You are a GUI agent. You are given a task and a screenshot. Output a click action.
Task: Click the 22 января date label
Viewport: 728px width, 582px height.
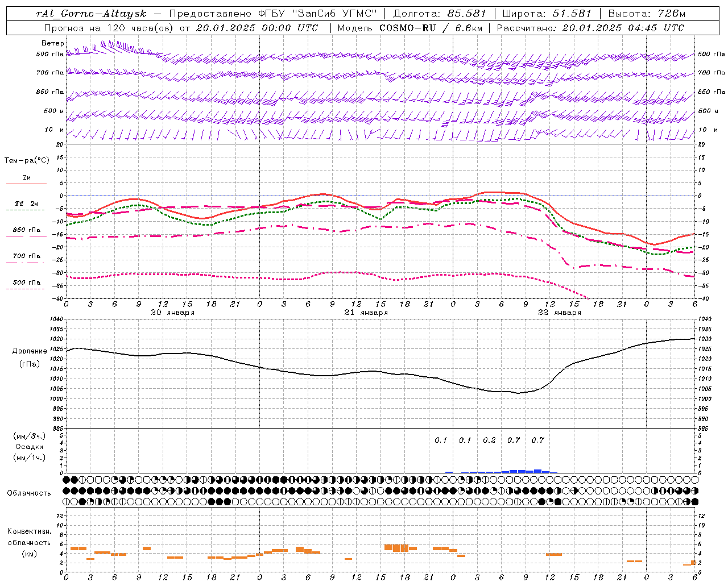(560, 313)
